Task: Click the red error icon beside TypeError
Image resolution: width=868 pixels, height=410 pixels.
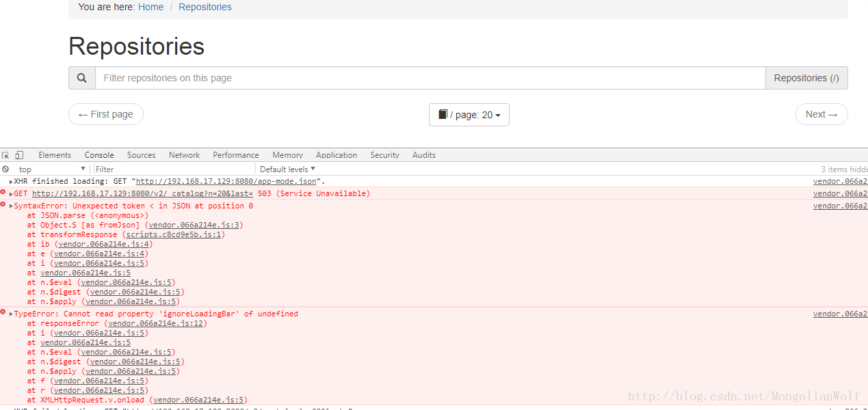Action: tap(3, 313)
